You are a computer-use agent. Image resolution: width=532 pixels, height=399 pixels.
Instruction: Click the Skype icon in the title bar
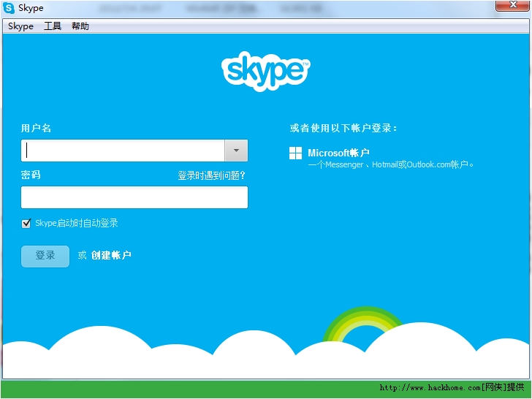tap(9, 8)
